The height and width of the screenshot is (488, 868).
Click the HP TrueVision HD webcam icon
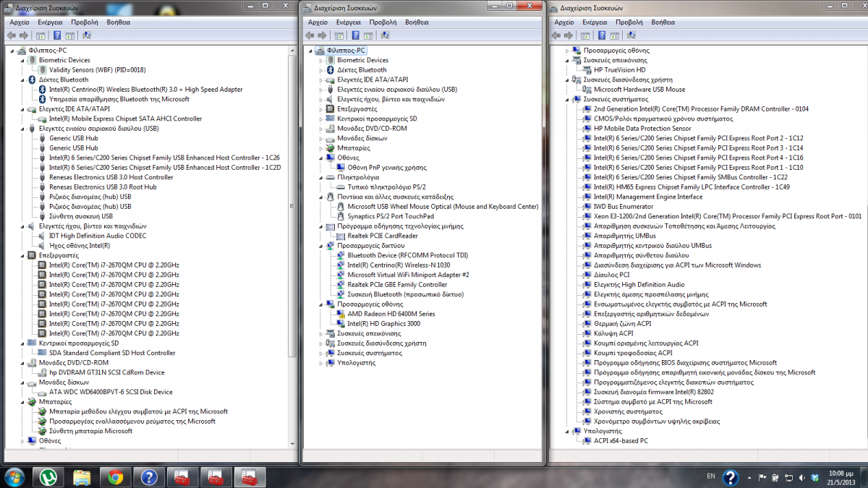point(587,70)
